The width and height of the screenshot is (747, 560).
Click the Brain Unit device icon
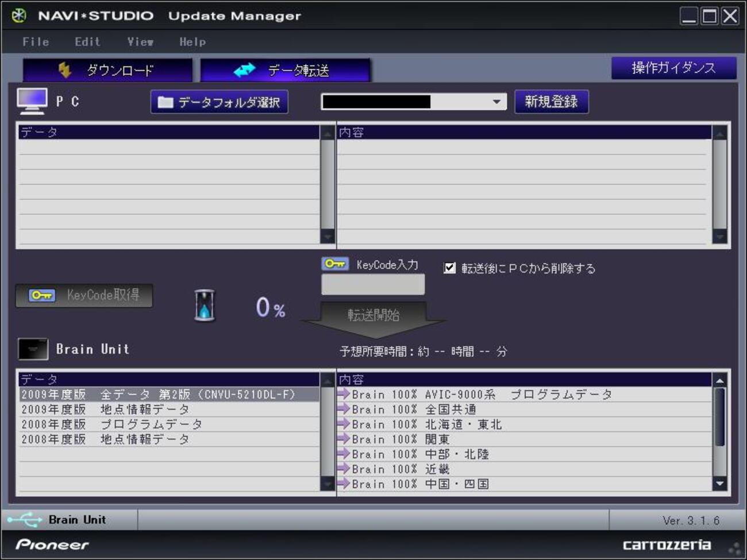33,349
